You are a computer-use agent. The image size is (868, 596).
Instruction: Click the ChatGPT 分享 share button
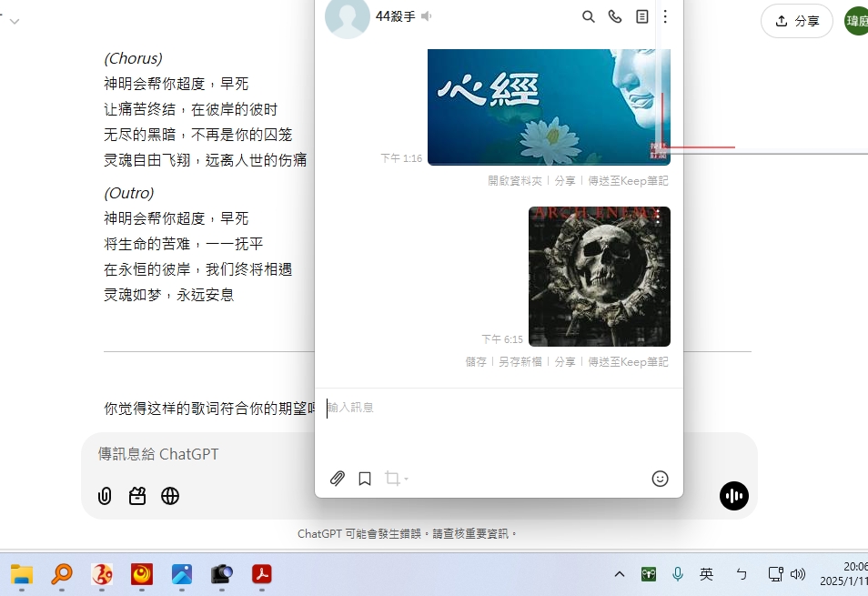tap(797, 21)
